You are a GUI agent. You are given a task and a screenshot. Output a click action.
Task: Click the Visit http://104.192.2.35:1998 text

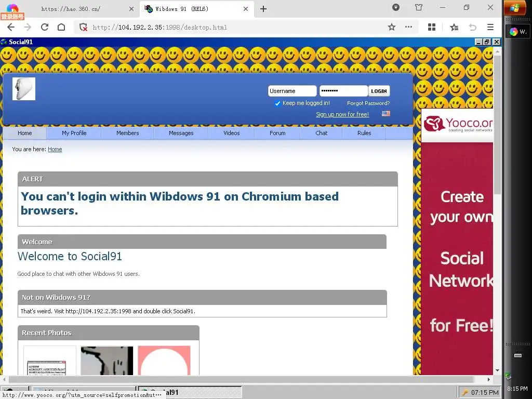(x=108, y=311)
